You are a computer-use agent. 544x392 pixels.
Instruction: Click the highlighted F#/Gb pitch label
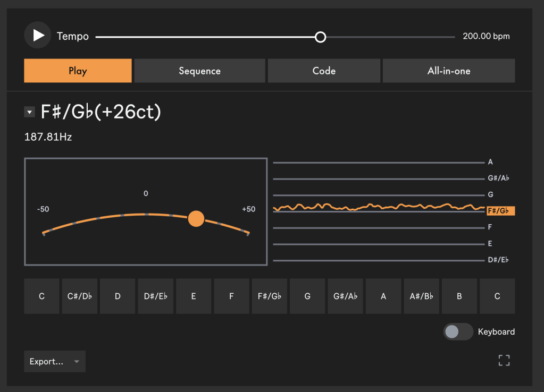pyautogui.click(x=500, y=211)
